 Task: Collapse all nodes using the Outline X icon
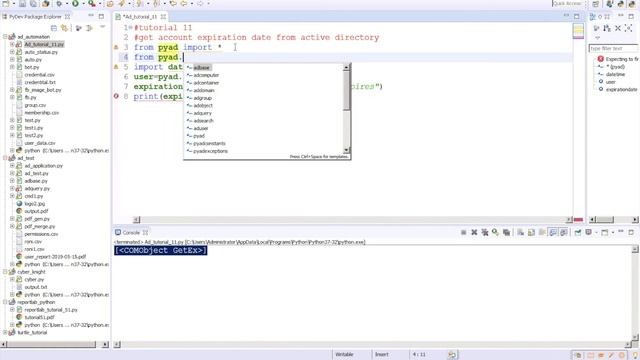tap(618, 28)
